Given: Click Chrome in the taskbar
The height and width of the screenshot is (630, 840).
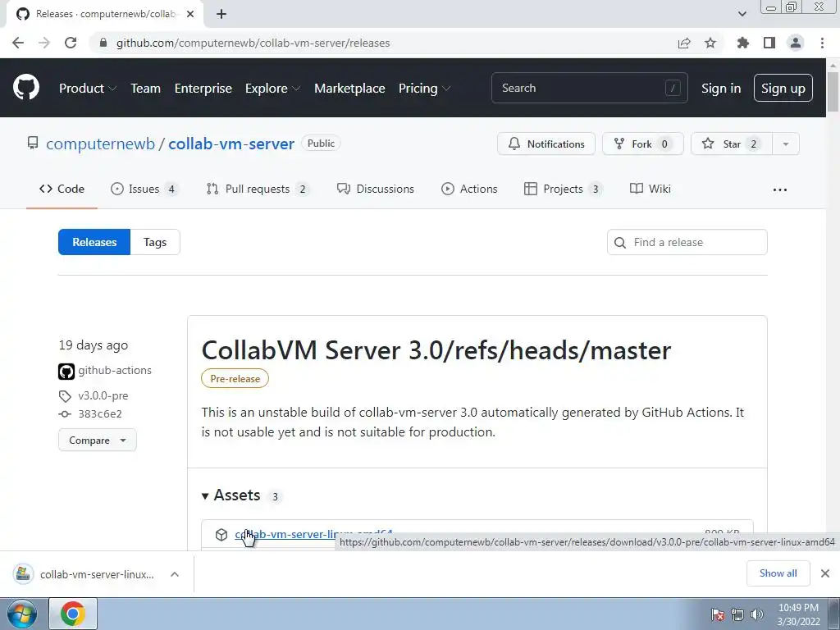Looking at the screenshot, I should coord(73,614).
